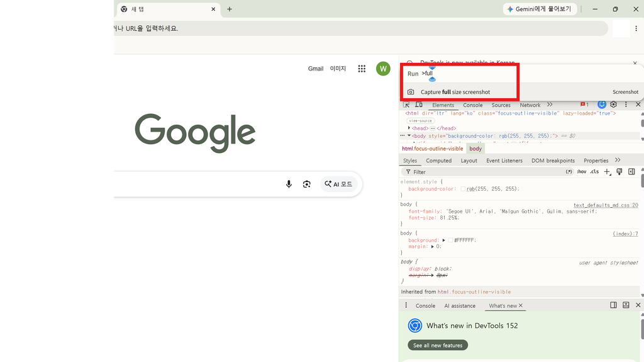The width and height of the screenshot is (644, 362).
Task: Toggle the .cls element classes panel
Action: [x=595, y=171]
